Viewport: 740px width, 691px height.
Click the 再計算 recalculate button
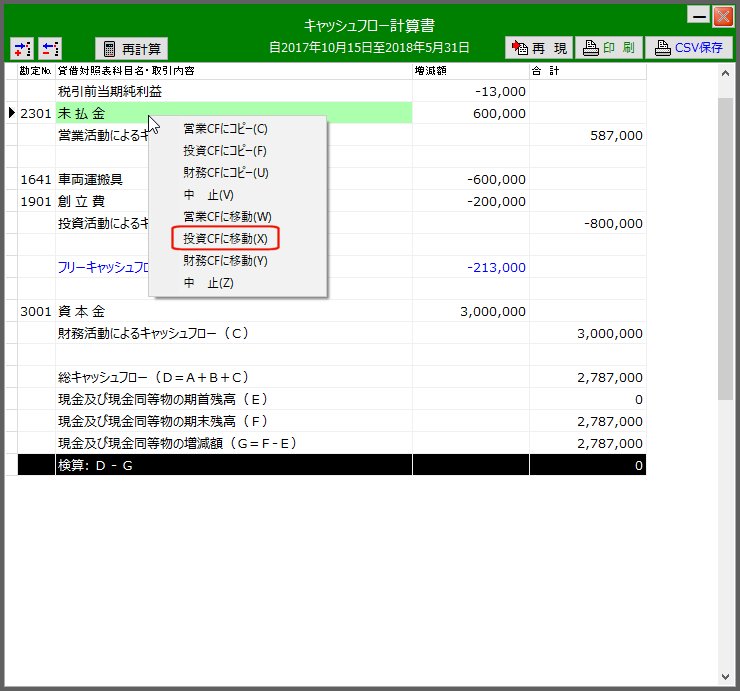pos(132,49)
